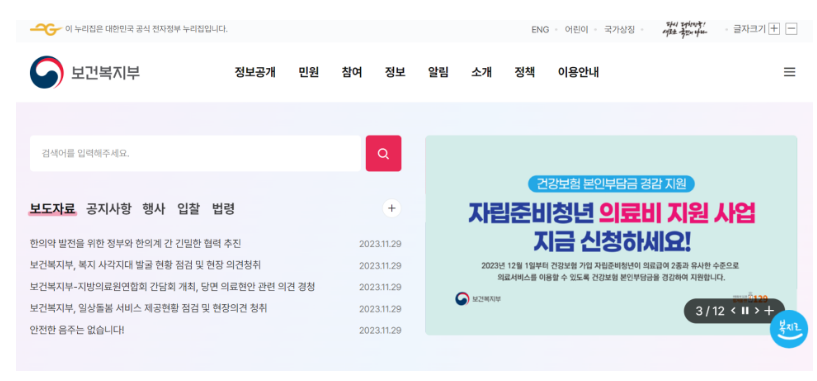
Task: Select the 행사 tab
Action: 154,209
